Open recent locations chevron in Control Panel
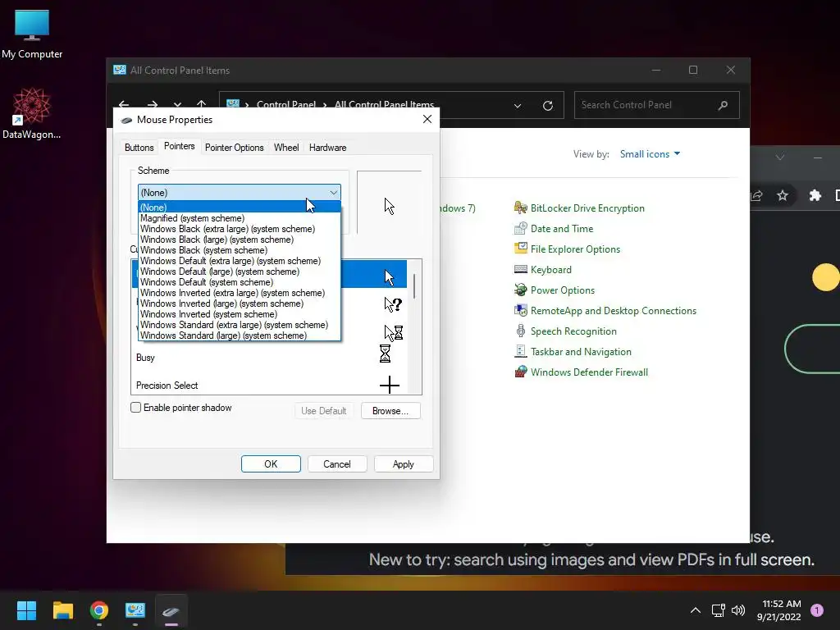The image size is (840, 630). point(177,104)
